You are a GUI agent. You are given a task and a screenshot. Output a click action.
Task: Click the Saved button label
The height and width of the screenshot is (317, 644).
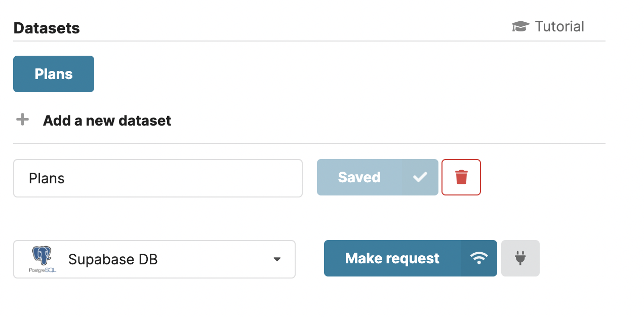pyautogui.click(x=359, y=177)
